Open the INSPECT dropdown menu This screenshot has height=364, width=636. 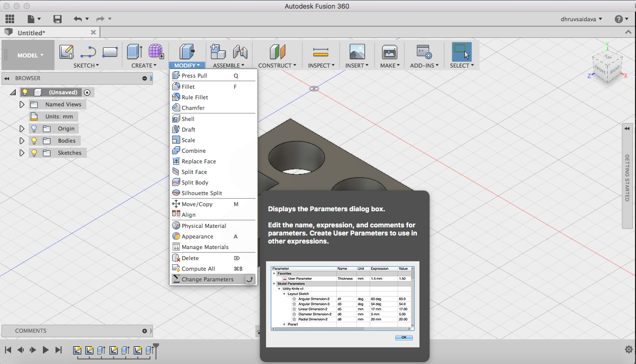(x=322, y=66)
